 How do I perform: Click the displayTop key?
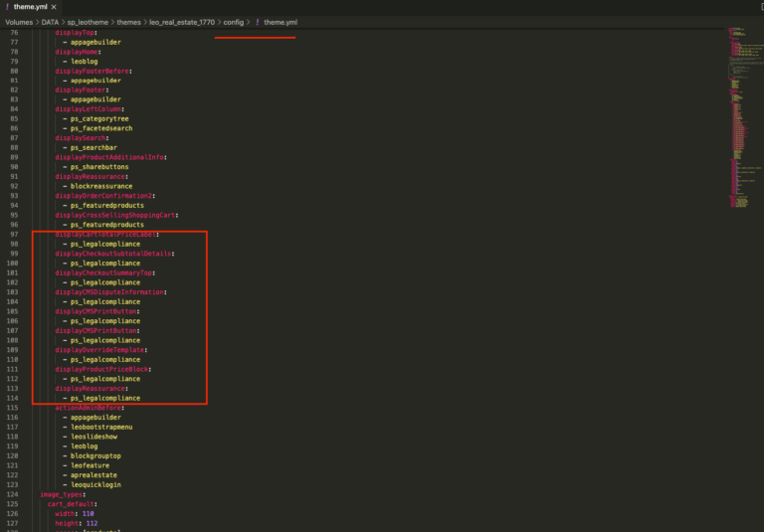75,33
